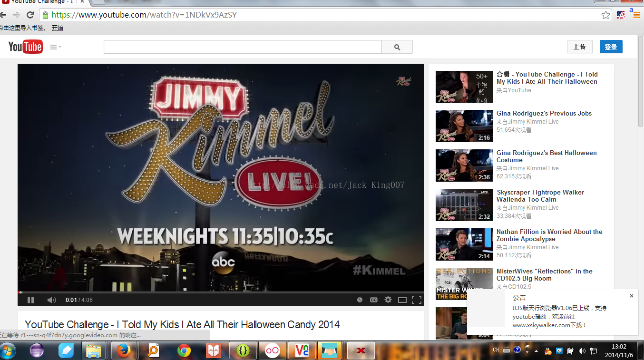This screenshot has width=644, height=360.
Task: Open the magnifier search taskbar app
Action: pos(154,351)
